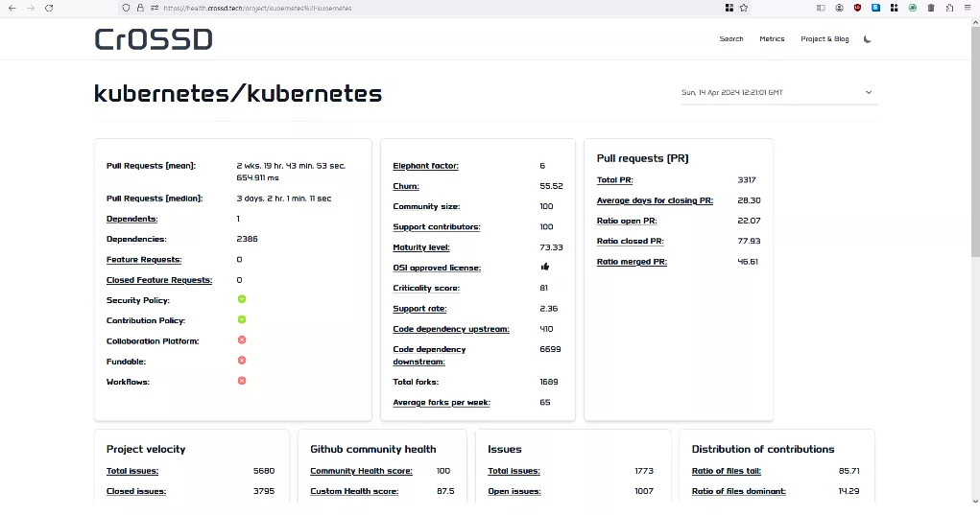Go back using the browser back arrow

click(x=12, y=8)
